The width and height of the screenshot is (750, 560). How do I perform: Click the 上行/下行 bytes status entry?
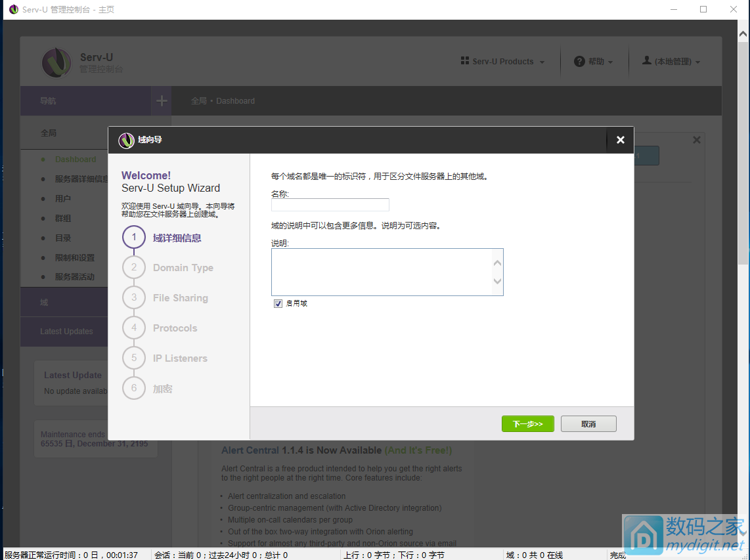pos(393,555)
